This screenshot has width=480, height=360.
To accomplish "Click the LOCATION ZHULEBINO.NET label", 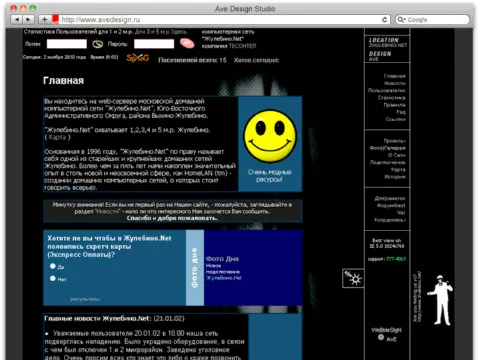I will coord(388,42).
